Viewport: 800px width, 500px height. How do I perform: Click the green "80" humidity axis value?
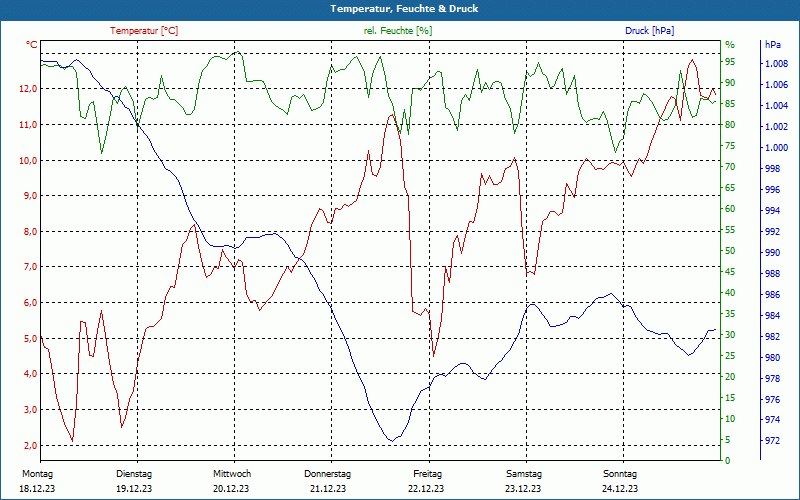730,125
